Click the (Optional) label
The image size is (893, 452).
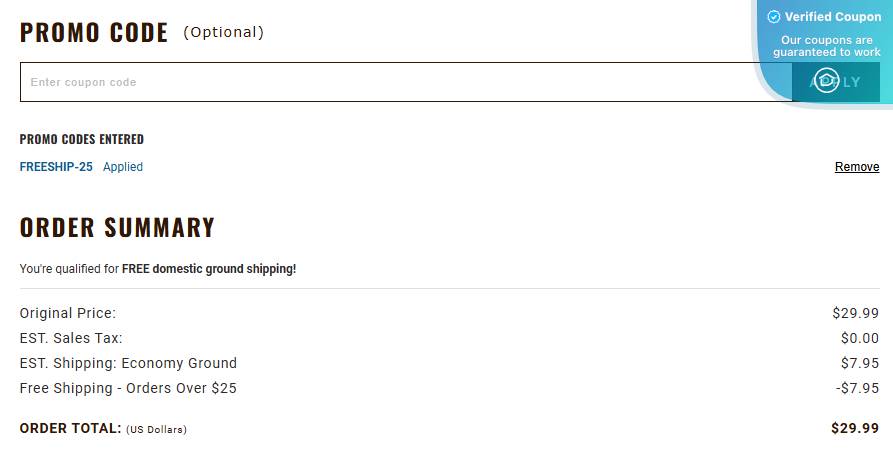coord(223,33)
